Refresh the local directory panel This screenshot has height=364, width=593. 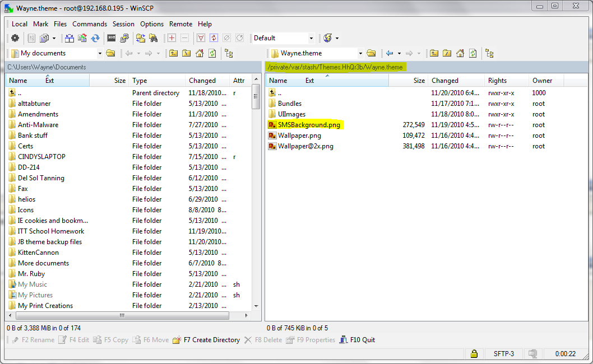click(212, 53)
